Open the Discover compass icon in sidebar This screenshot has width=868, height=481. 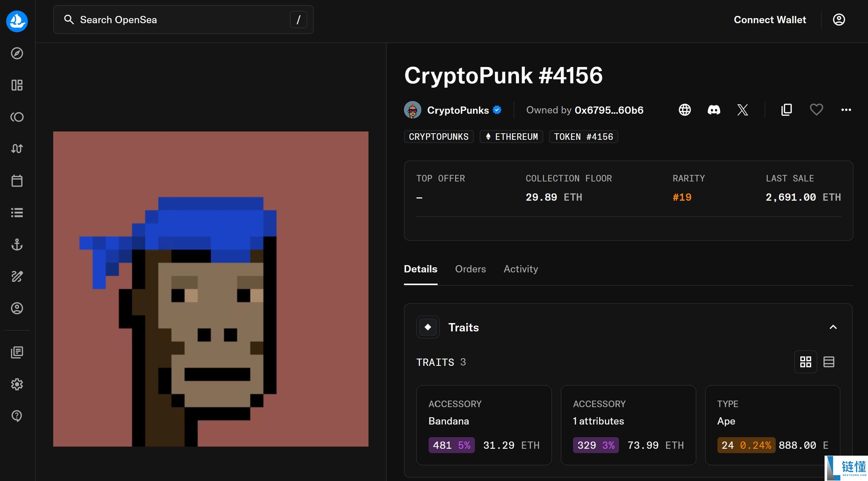17,53
